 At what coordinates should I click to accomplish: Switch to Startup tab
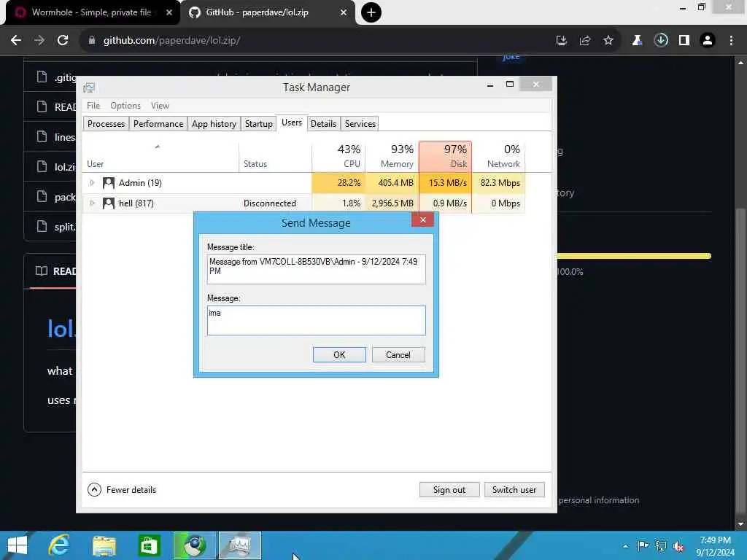(259, 124)
